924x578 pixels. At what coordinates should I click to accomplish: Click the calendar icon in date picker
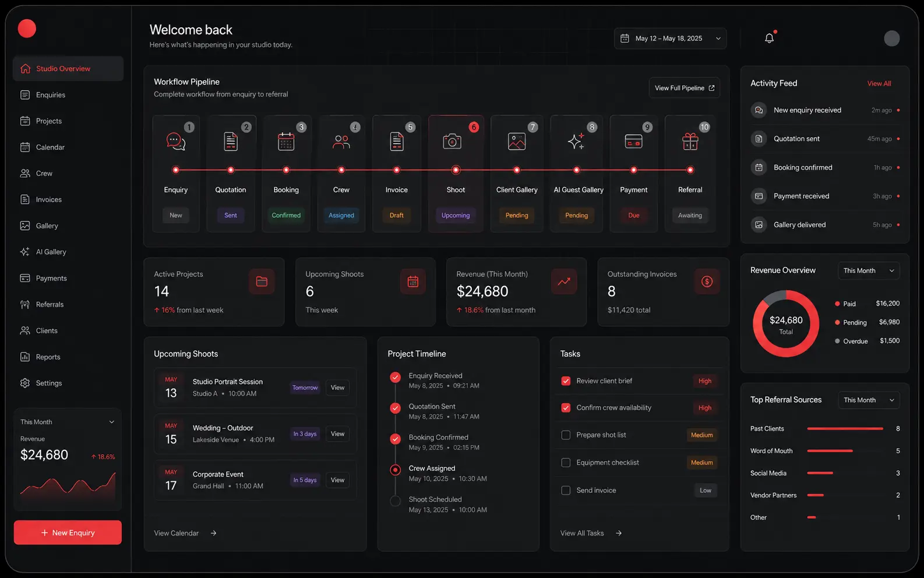pyautogui.click(x=625, y=38)
